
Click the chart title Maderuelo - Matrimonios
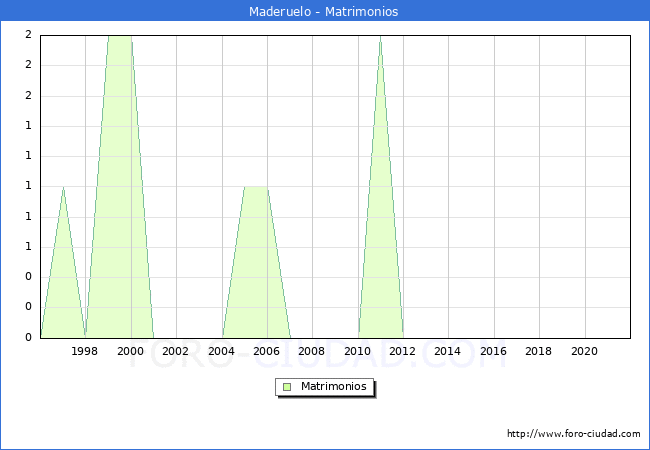[323, 11]
